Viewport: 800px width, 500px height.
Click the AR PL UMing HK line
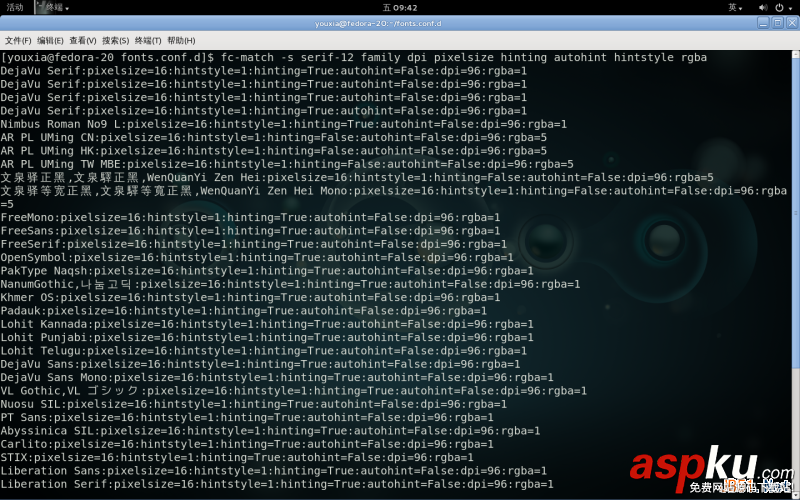tap(273, 151)
